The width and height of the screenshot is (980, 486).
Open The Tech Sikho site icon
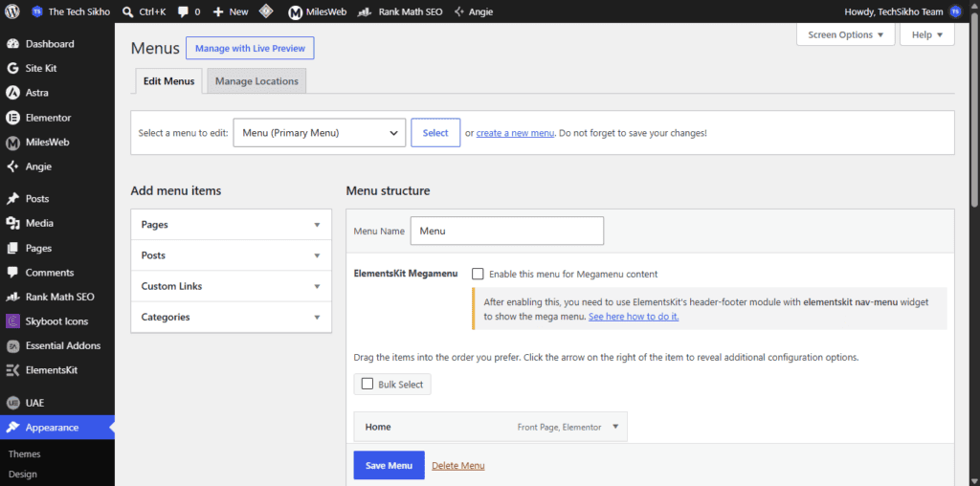pyautogui.click(x=37, y=11)
